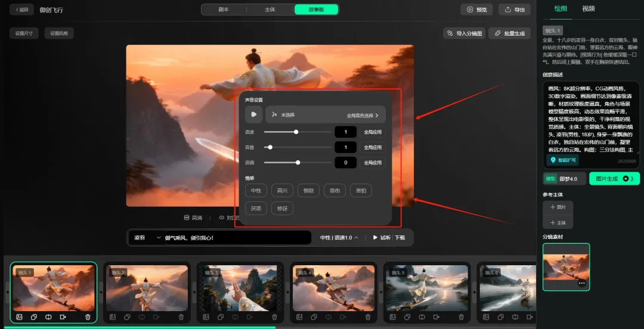Image resolution: width=644 pixels, height=329 pixels.
Task: Switch to the 视频 tab in right panel
Action: (x=588, y=8)
